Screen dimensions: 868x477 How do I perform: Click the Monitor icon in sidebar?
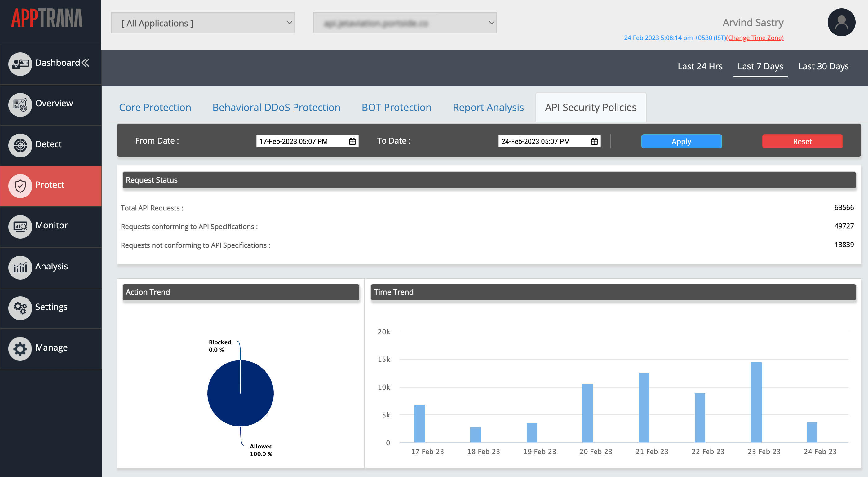(20, 225)
